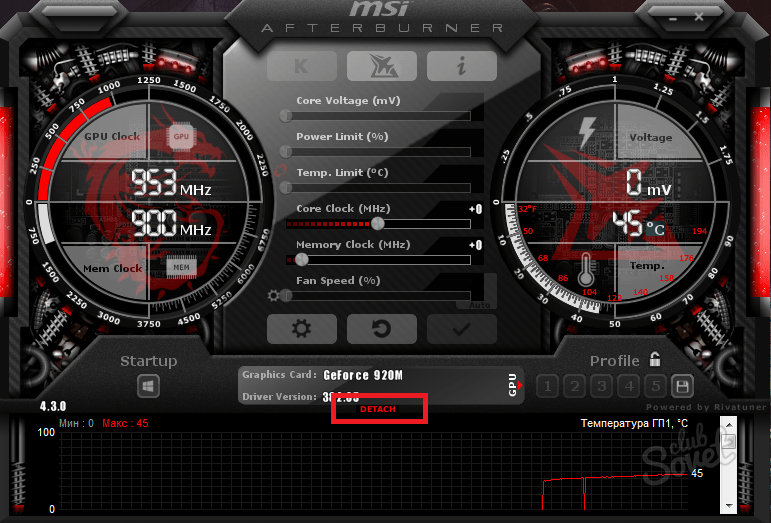Click the Memory Clock +0 value
This screenshot has height=523, width=771.
[475, 245]
